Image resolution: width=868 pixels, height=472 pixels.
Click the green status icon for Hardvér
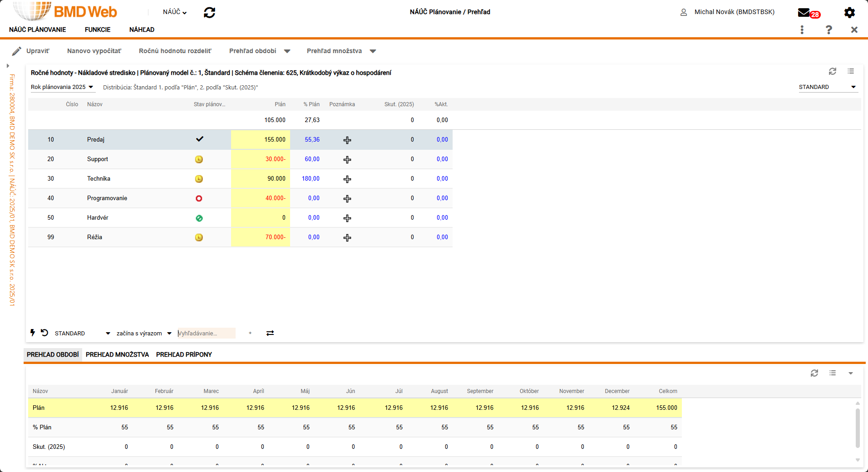click(199, 218)
